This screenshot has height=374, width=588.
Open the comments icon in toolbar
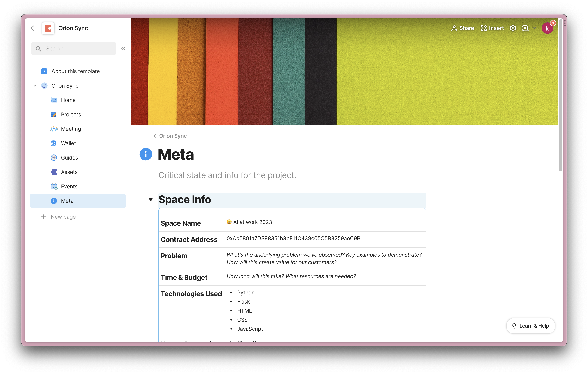point(525,28)
